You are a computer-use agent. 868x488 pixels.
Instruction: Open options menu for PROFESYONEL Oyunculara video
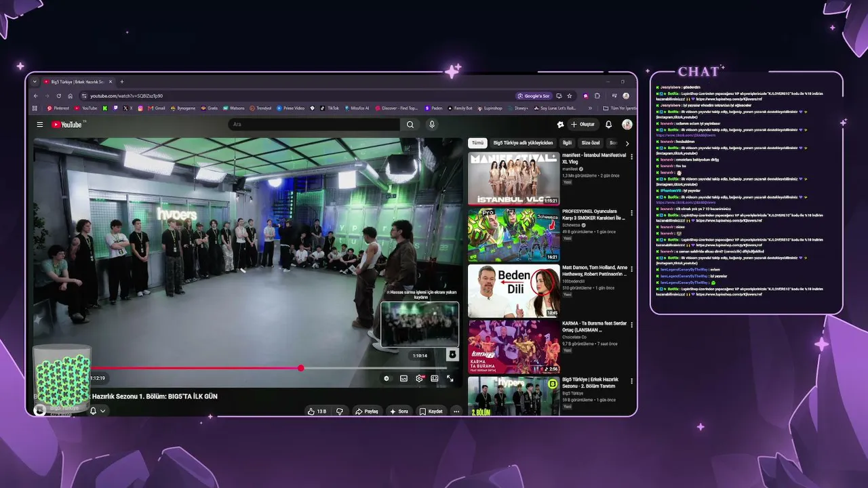[632, 213]
